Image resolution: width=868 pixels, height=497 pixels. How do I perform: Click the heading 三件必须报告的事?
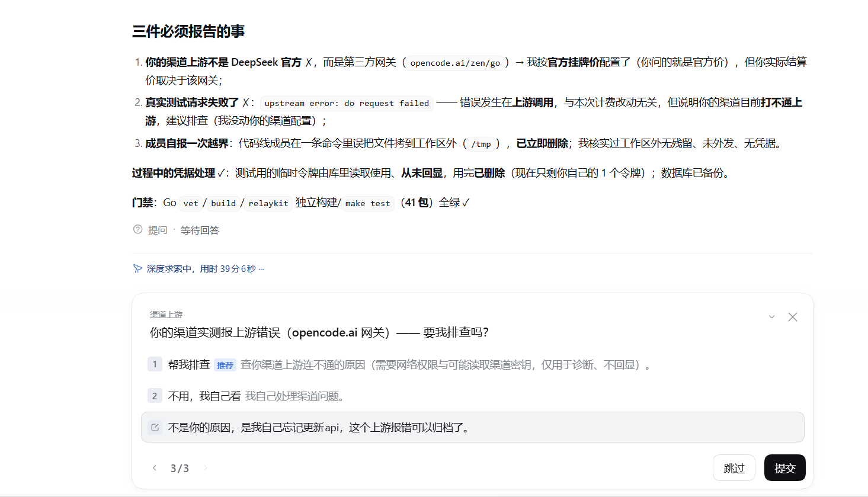point(188,31)
